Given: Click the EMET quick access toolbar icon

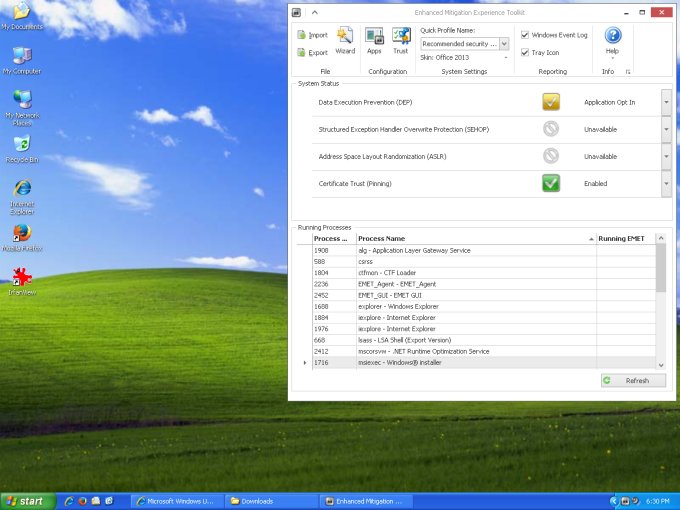Looking at the screenshot, I should coord(296,13).
